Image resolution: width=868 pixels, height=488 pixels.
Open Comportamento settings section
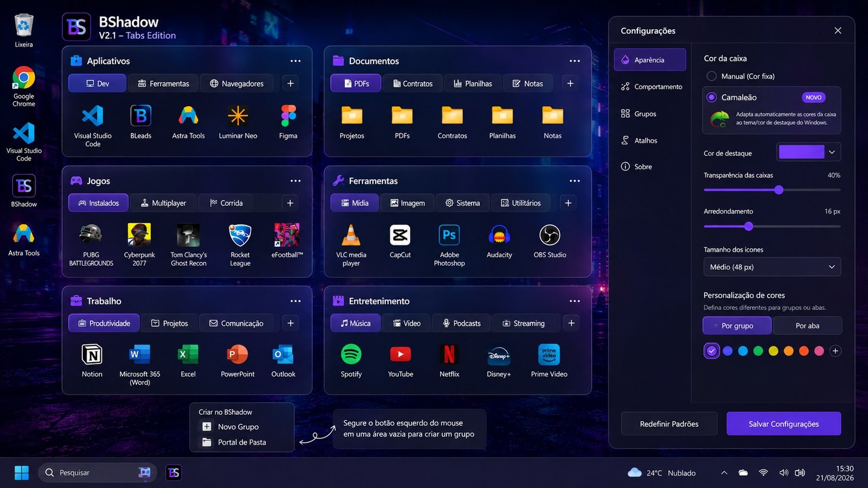point(651,87)
